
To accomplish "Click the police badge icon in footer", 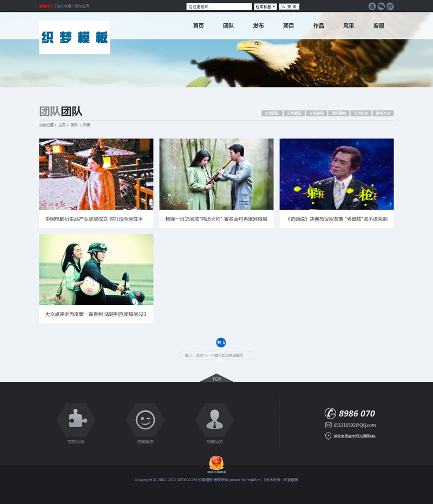I will [216, 463].
